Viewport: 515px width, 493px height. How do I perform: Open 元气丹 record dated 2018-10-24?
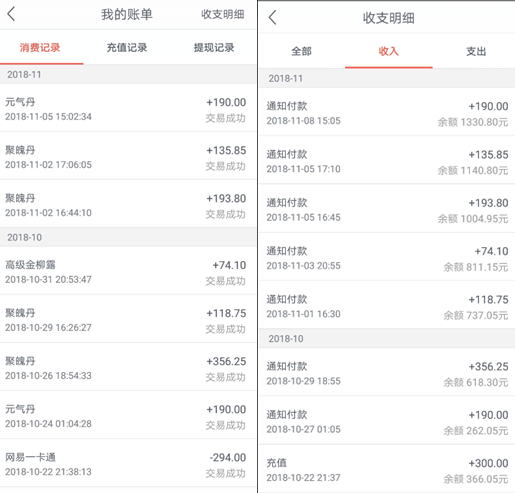click(128, 415)
